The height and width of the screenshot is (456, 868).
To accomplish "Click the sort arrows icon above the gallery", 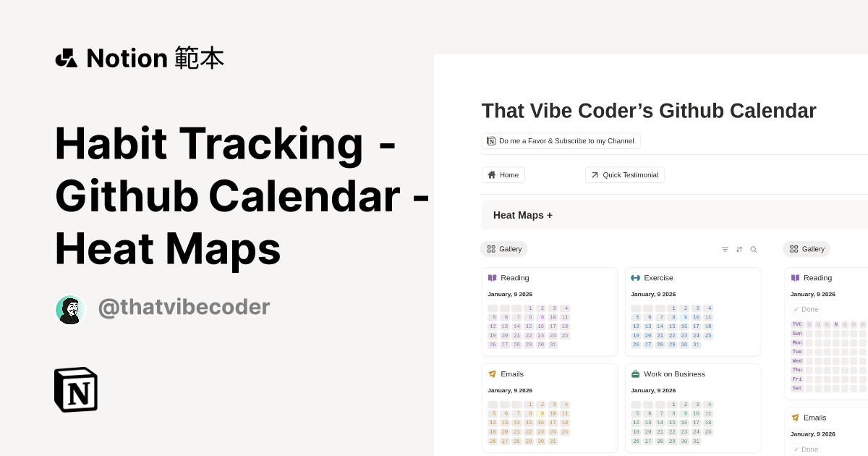I will [x=739, y=249].
